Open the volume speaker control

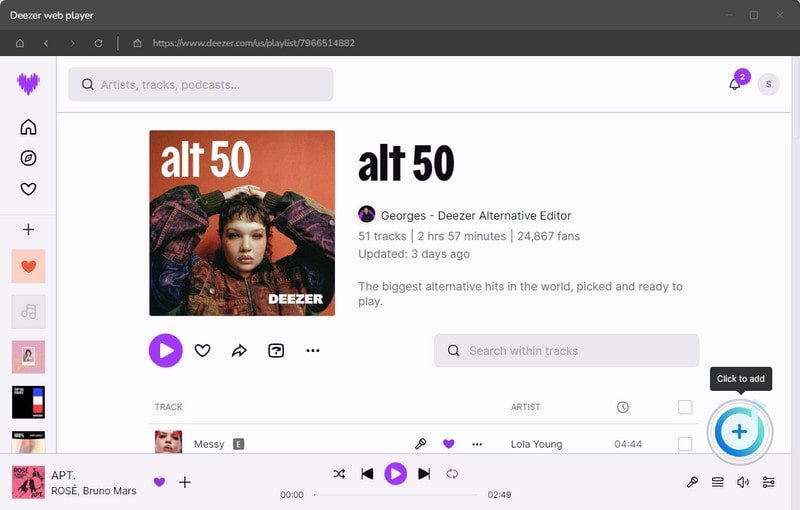(743, 482)
